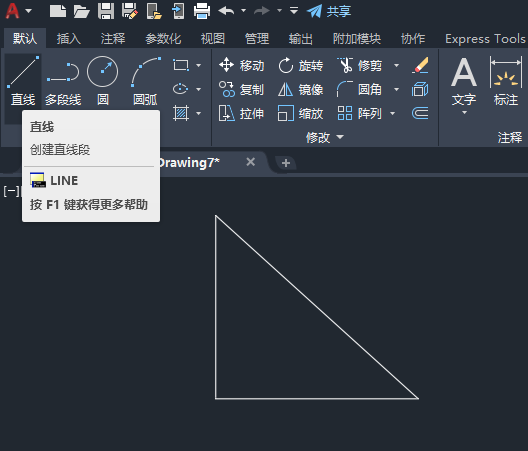Click the triangle hypotenuse line in drawing
The image size is (528, 451).
pos(317,307)
